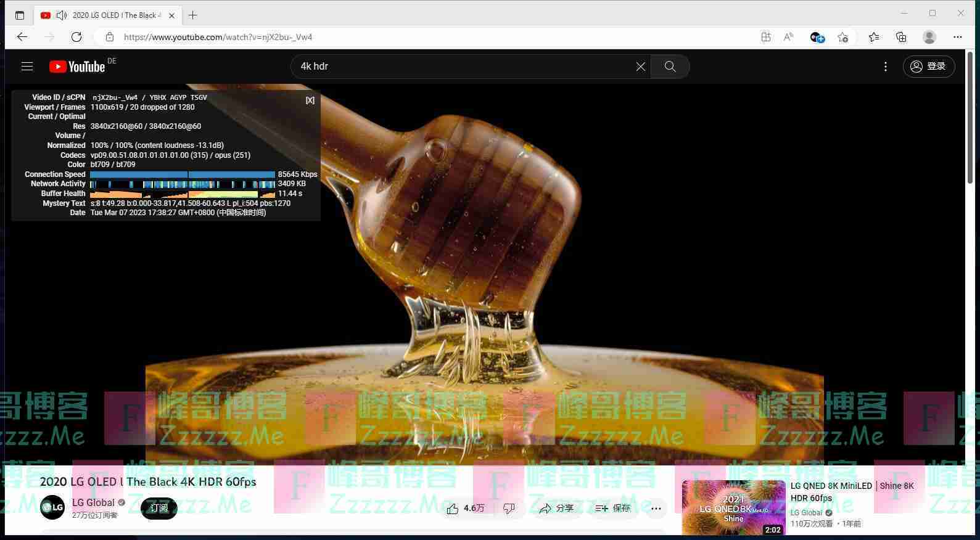Click the YouTube logo to go home
The image size is (980, 540).
(x=78, y=67)
